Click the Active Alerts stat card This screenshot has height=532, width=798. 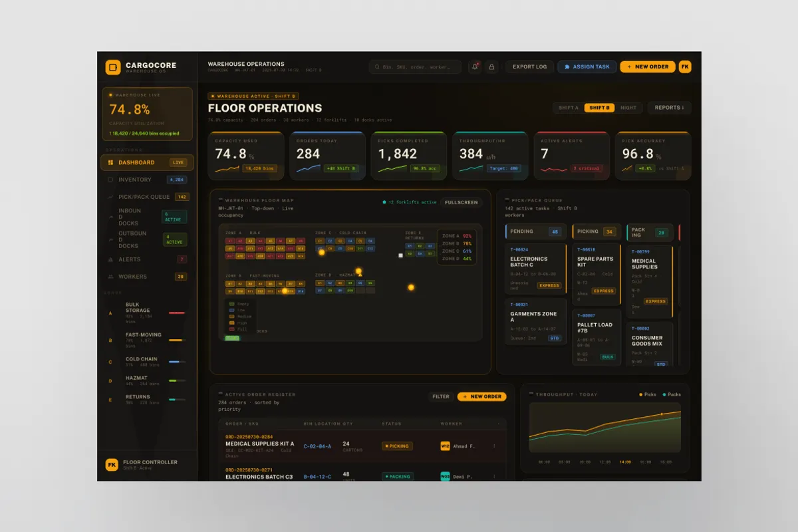[572, 156]
